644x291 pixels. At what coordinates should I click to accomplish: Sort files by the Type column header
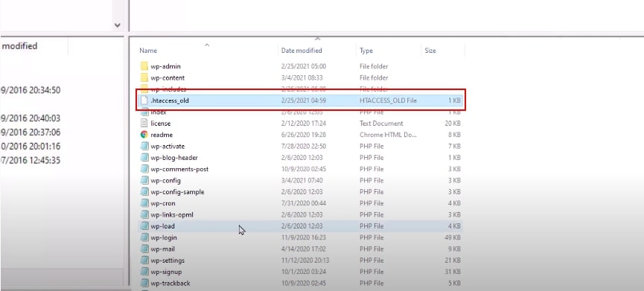(366, 51)
